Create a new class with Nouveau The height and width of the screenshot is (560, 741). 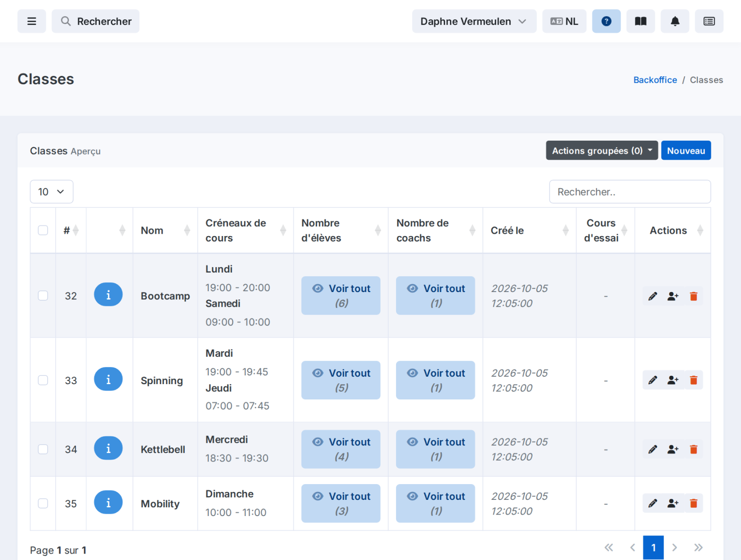pyautogui.click(x=686, y=150)
